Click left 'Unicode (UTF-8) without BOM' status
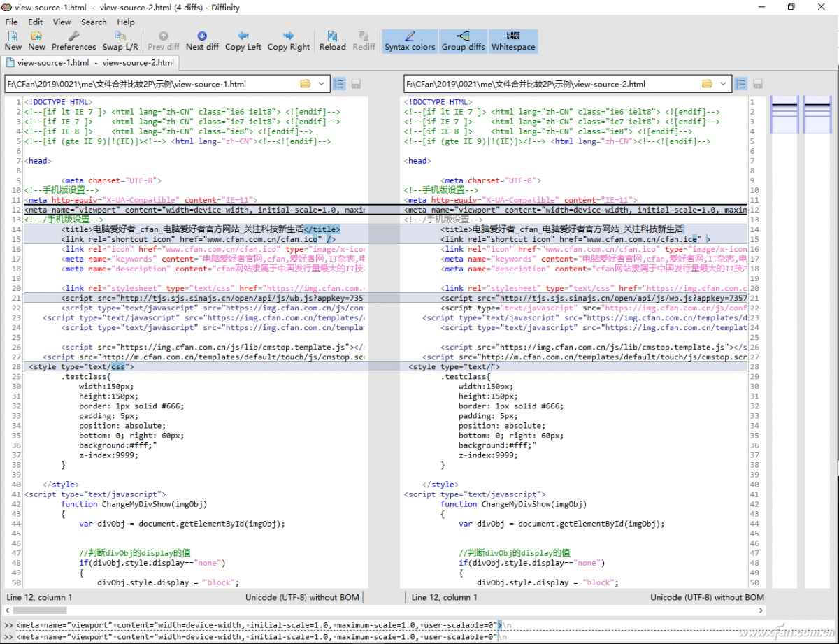The height and width of the screenshot is (644, 839). point(302,597)
